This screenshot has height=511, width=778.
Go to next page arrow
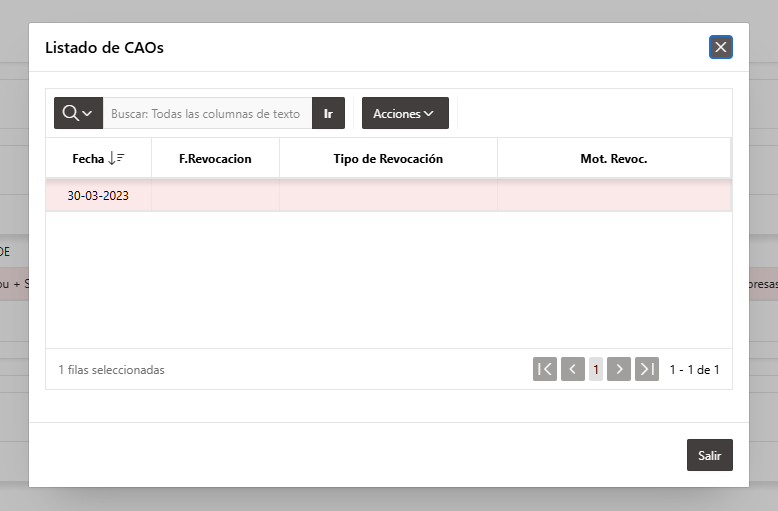tap(619, 369)
